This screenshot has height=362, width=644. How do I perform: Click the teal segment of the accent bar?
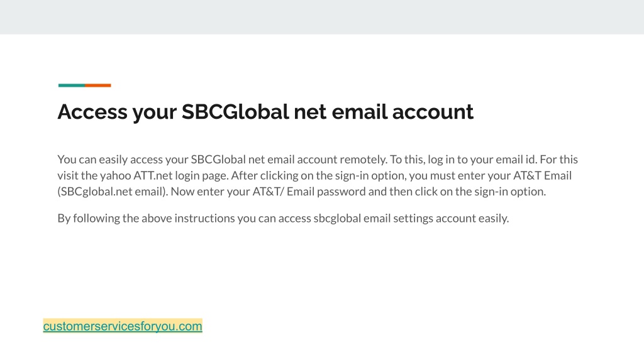72,85
